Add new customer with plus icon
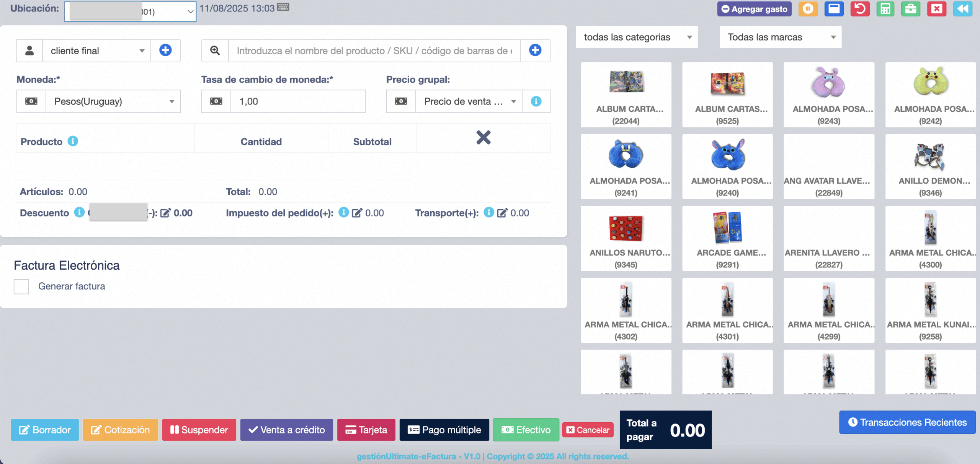Screen dimensions: 980x464 (165, 50)
